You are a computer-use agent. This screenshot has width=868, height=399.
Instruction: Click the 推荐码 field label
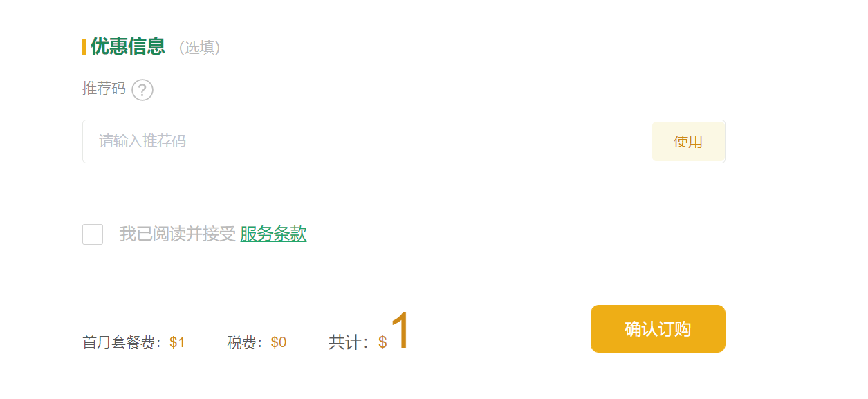tap(104, 89)
